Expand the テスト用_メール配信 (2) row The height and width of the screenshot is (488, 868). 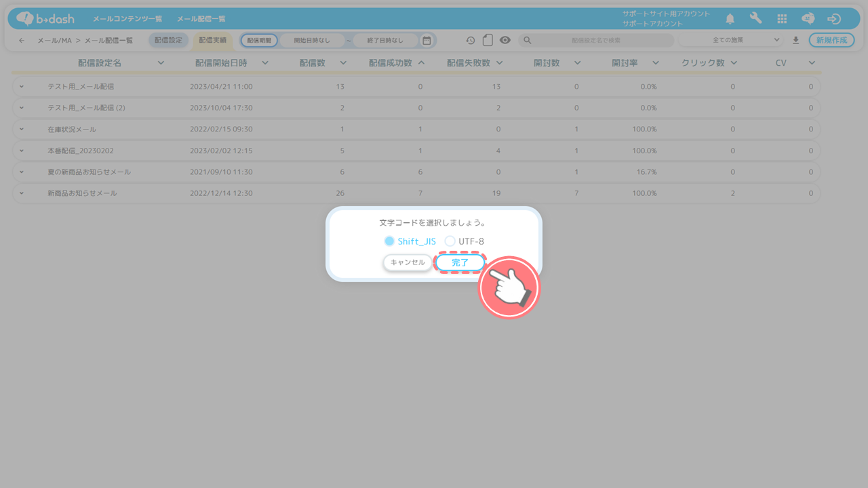(x=22, y=108)
